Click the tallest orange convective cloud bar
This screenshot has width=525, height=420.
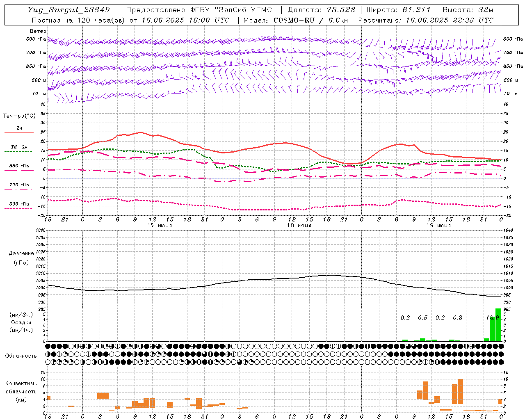point(460,392)
